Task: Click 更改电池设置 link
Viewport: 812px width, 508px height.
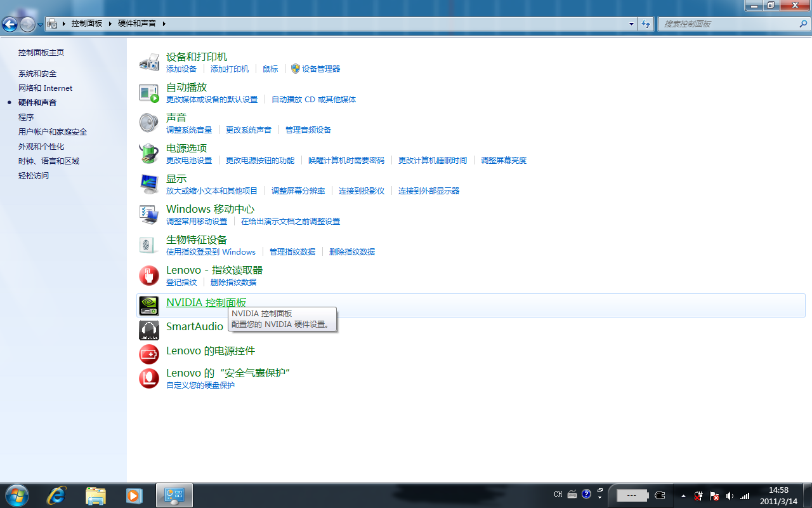Action: [x=189, y=161]
